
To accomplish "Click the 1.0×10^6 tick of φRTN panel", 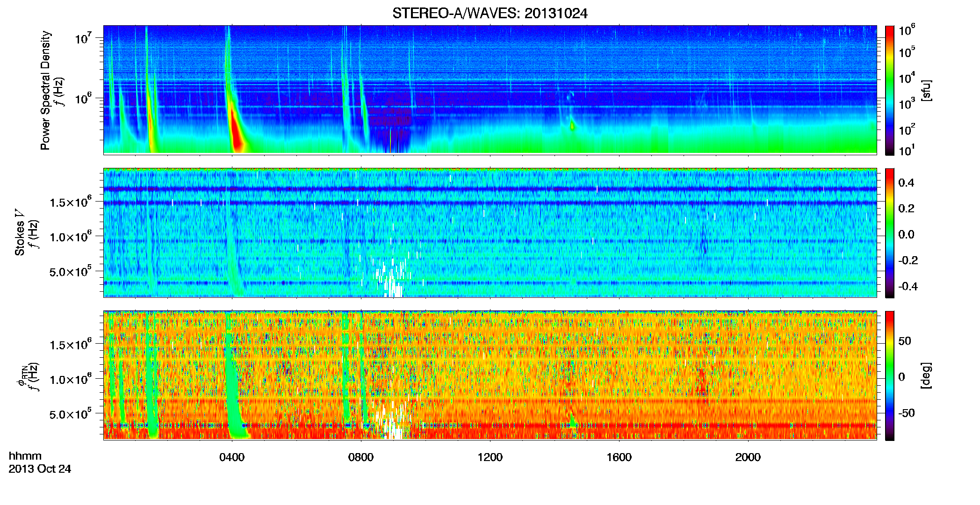I will click(x=70, y=379).
